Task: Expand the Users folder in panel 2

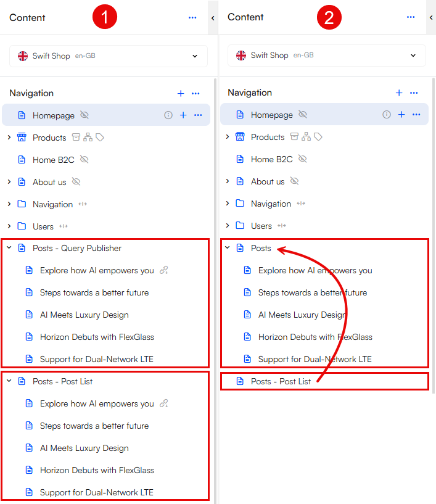Action: (x=228, y=226)
